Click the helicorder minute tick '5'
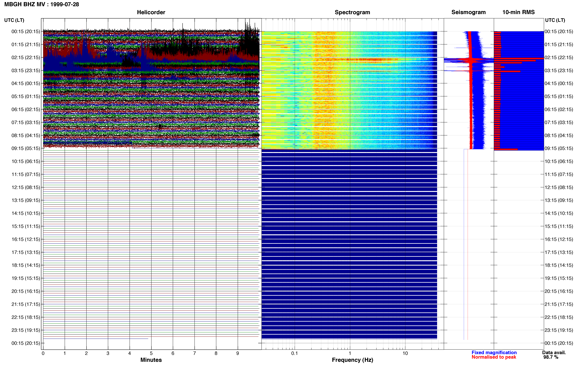Screen dimensions: 588x368 point(151,353)
